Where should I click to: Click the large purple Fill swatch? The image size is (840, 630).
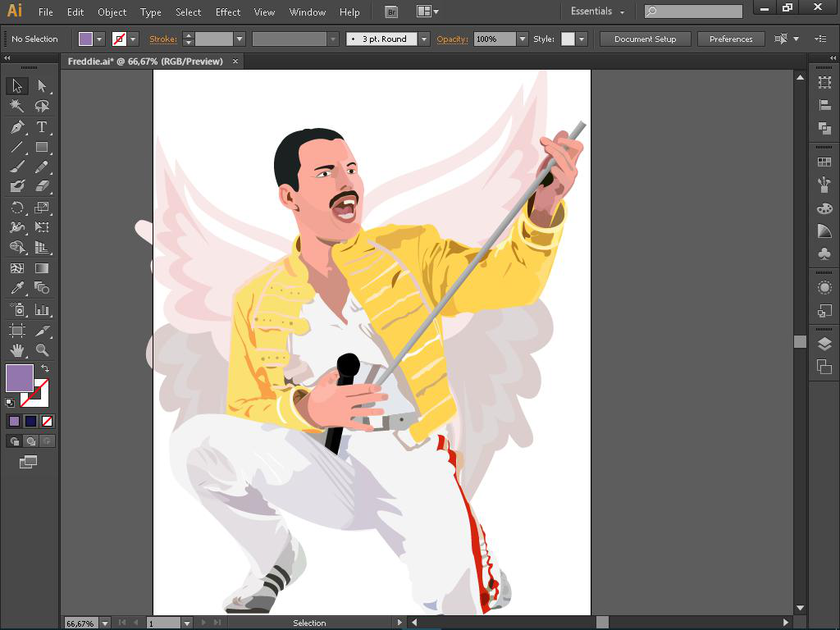point(20,378)
